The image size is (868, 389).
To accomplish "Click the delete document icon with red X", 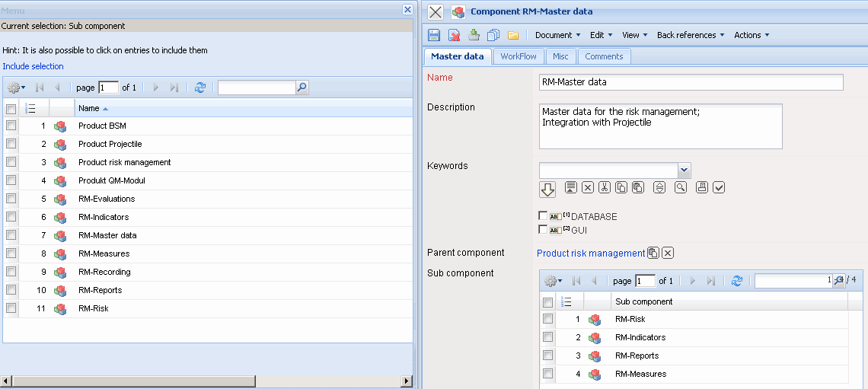I will (454, 35).
